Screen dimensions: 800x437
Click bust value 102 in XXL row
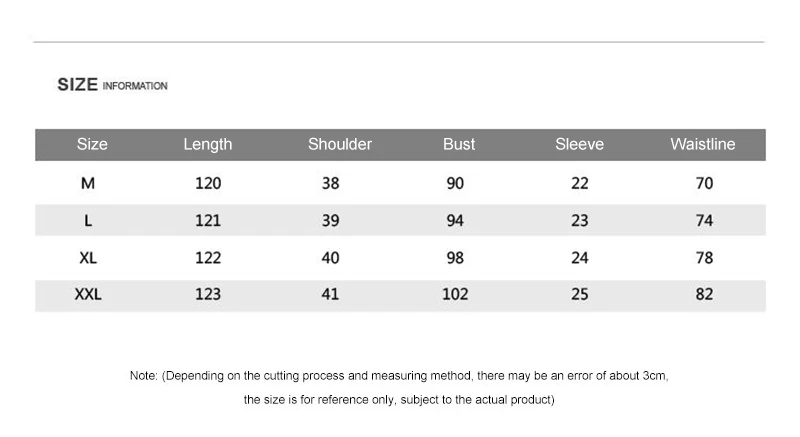point(455,294)
